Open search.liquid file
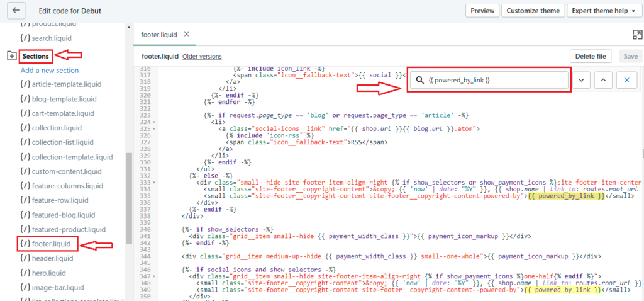 (x=52, y=38)
